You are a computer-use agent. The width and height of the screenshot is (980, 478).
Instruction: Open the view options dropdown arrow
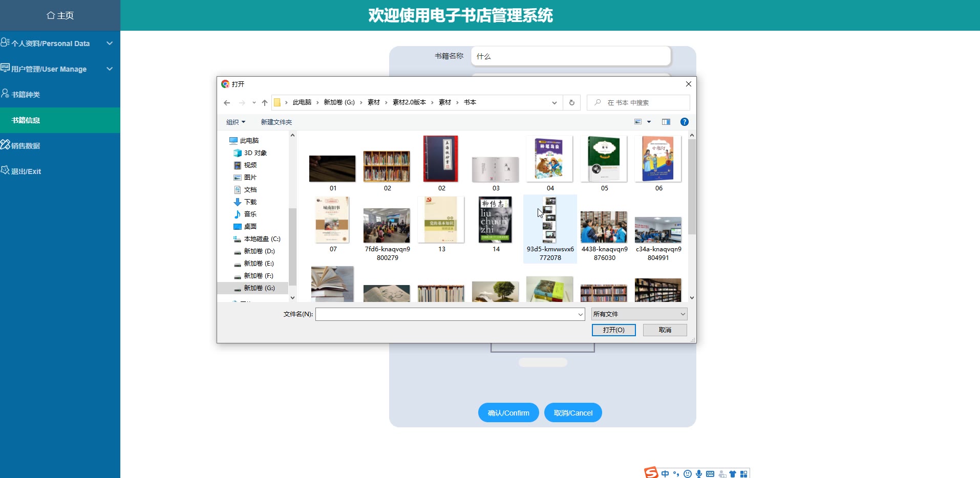coord(649,122)
